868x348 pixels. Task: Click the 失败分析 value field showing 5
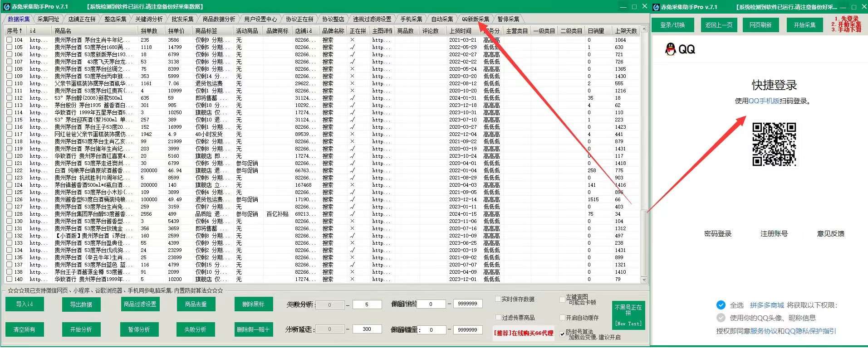point(367,304)
